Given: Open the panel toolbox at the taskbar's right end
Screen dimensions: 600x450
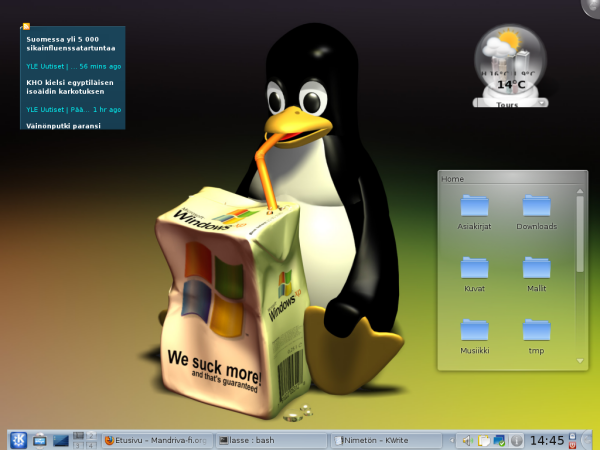Looking at the screenshot, I should click(587, 440).
